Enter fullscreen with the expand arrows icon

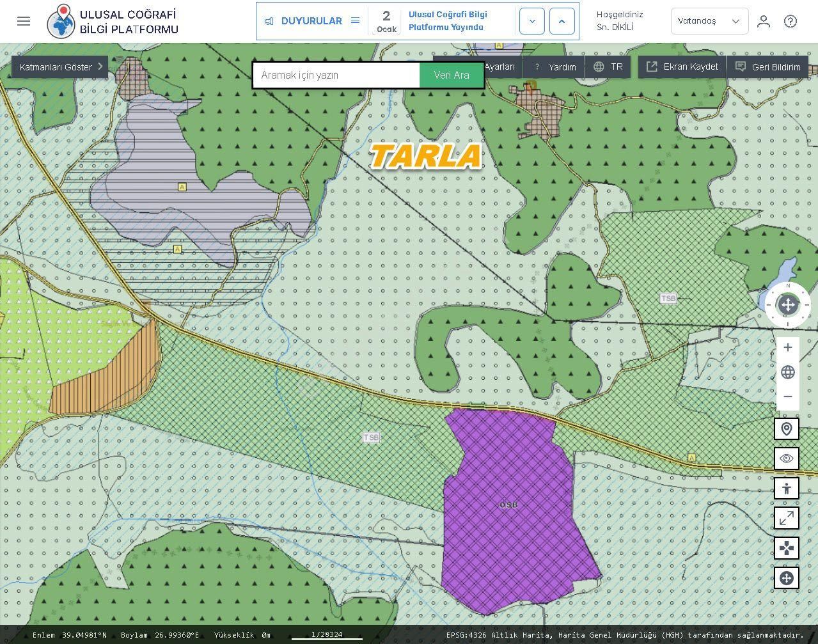click(x=787, y=518)
